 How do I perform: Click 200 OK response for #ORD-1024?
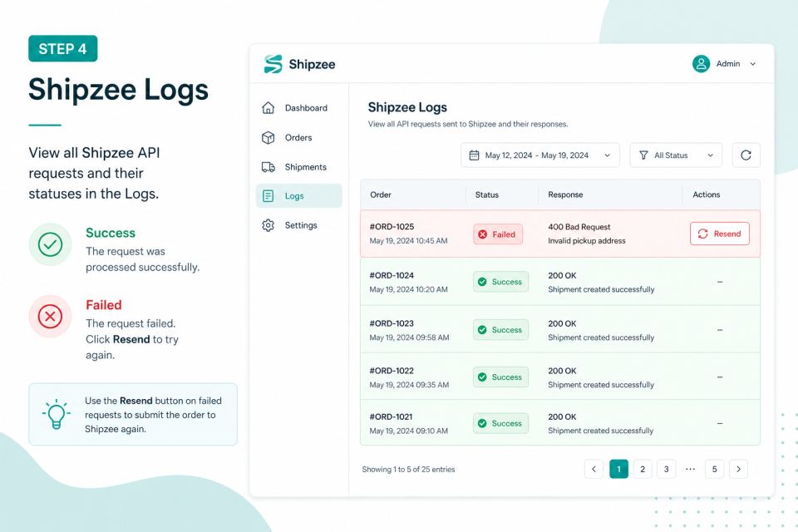pyautogui.click(x=563, y=275)
